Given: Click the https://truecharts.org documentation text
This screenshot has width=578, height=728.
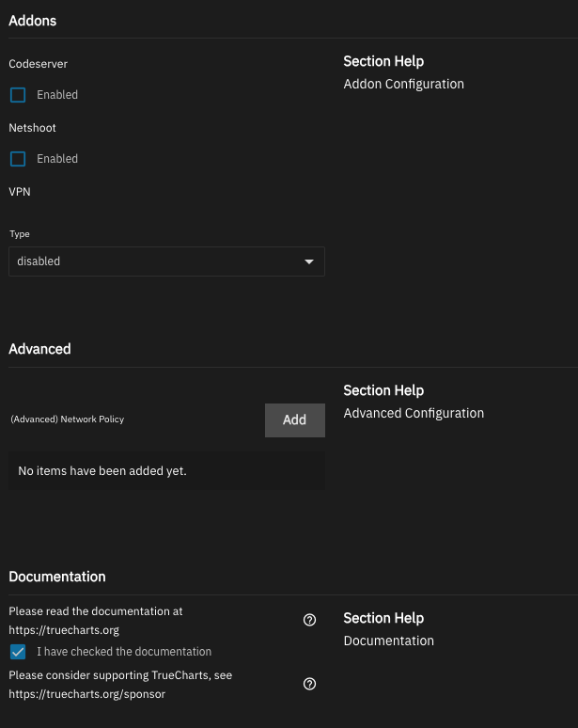Looking at the screenshot, I should [x=64, y=630].
